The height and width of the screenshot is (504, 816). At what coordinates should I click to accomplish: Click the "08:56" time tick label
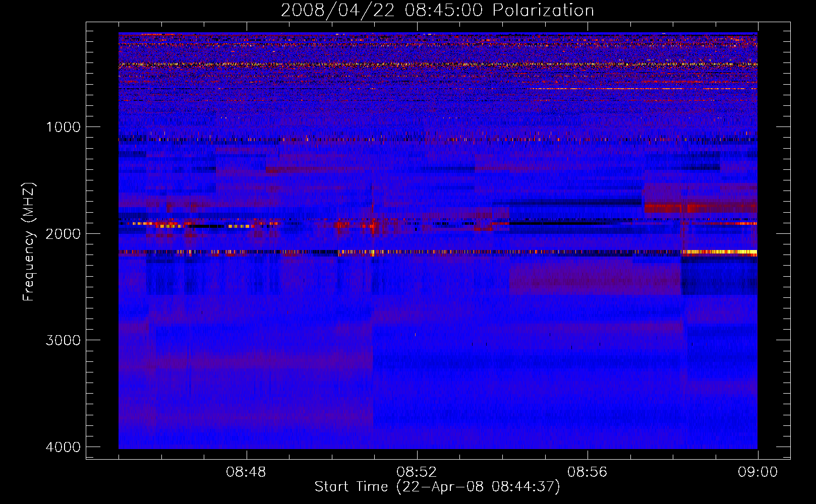point(587,472)
